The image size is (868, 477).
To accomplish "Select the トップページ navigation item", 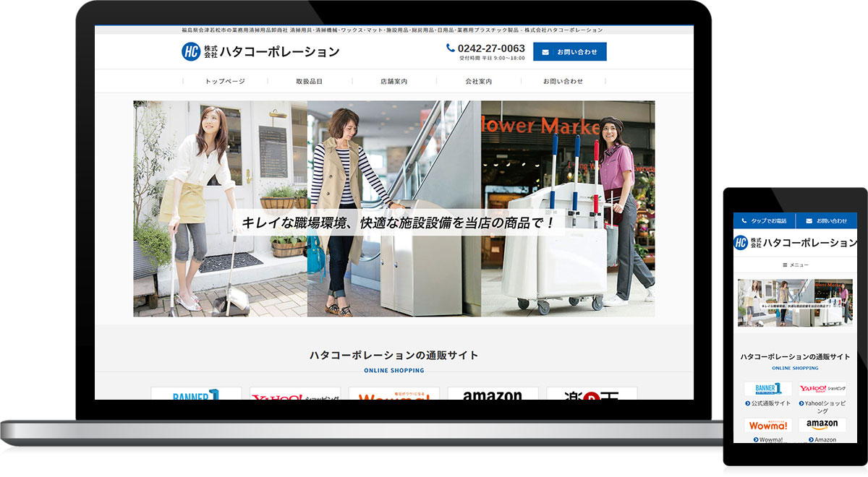I will tap(225, 81).
